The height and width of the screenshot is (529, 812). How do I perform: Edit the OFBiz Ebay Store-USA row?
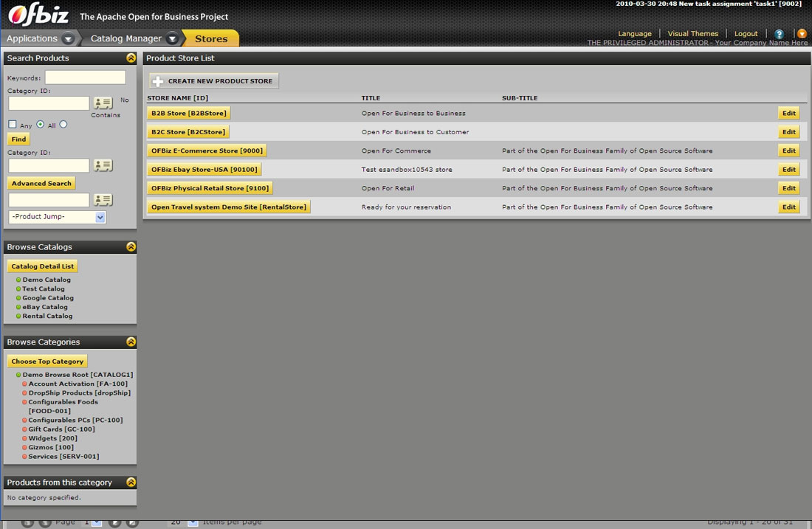788,169
